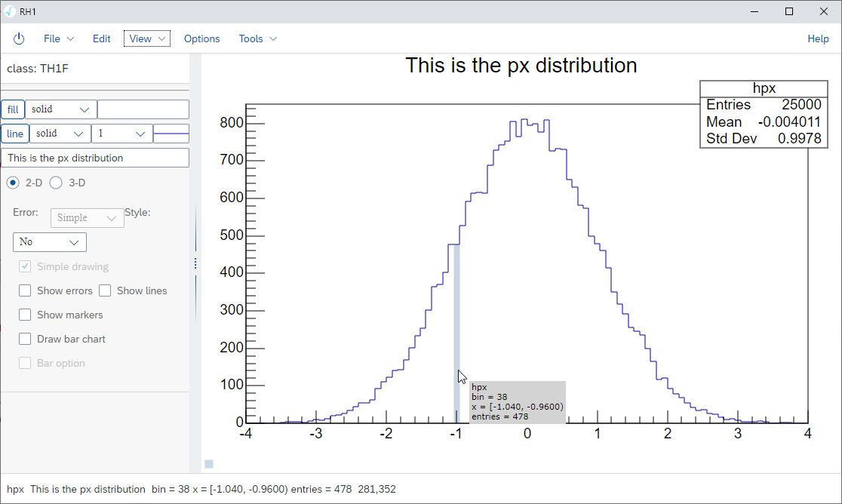Switch to the 3-D radio option
This screenshot has height=504, width=842.
(56, 183)
